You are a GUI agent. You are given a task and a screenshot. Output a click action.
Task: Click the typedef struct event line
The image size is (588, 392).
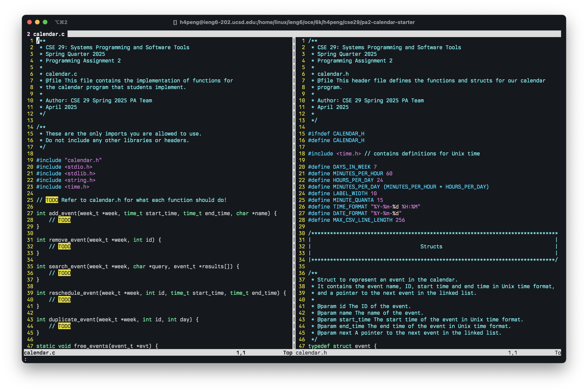point(342,346)
